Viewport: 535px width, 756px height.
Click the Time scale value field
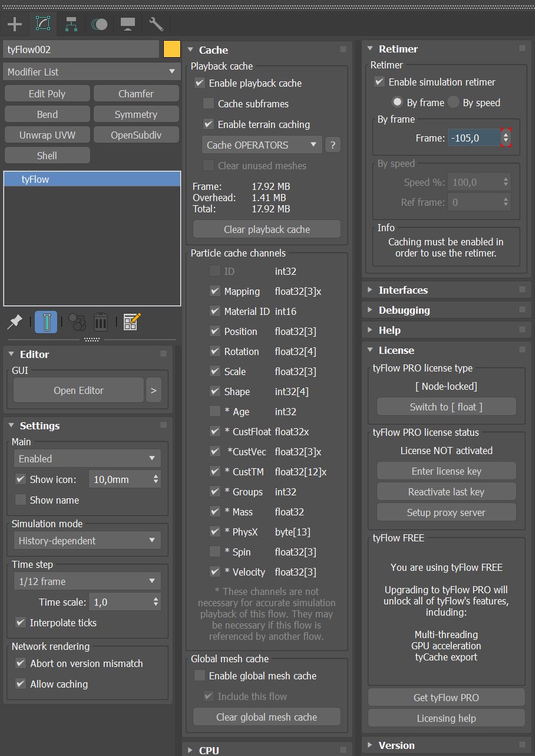click(x=120, y=602)
